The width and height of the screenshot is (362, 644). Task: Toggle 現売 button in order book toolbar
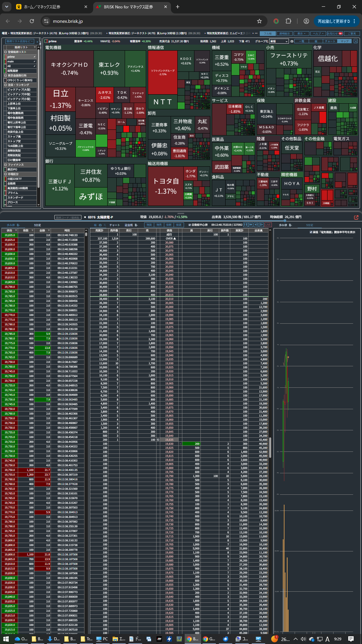coord(159,225)
